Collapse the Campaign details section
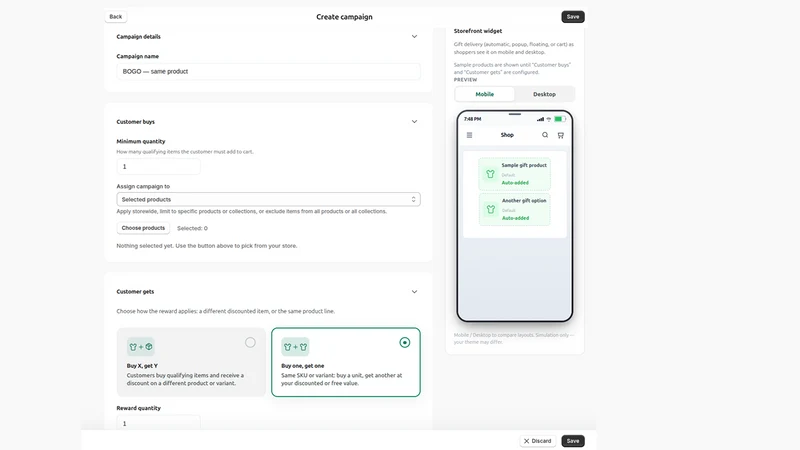This screenshot has width=800, height=450. tap(414, 37)
